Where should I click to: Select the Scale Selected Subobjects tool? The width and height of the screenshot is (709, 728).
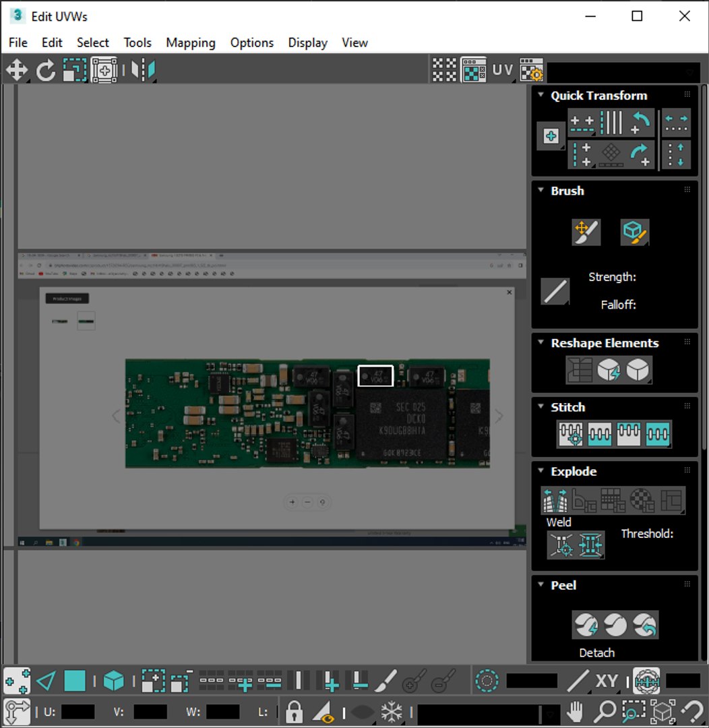tap(75, 71)
